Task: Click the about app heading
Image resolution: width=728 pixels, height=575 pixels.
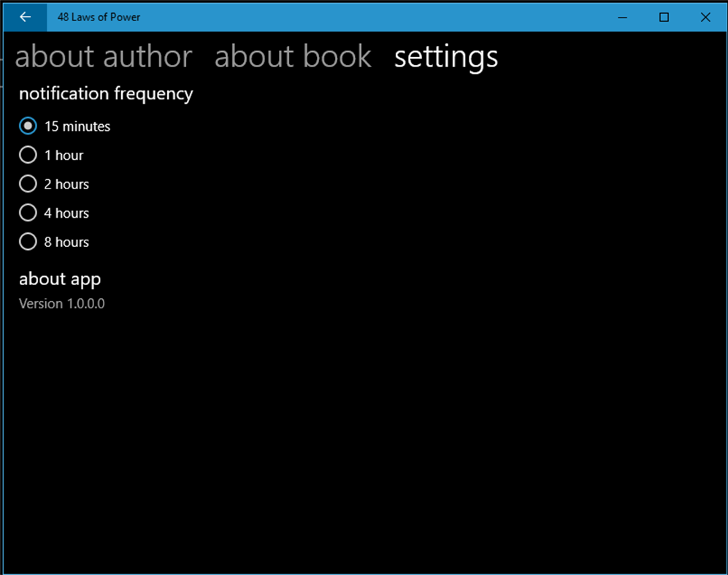Action: pos(60,278)
